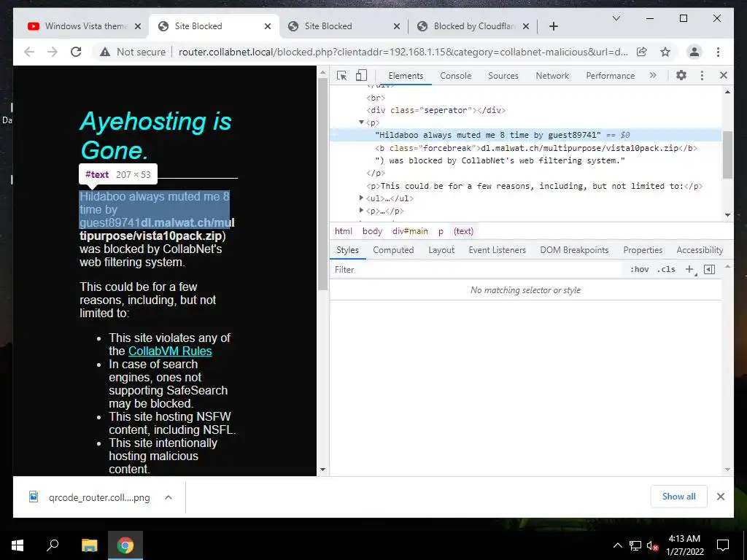Switch to the Console tab
The height and width of the screenshot is (560, 747).
click(x=455, y=76)
